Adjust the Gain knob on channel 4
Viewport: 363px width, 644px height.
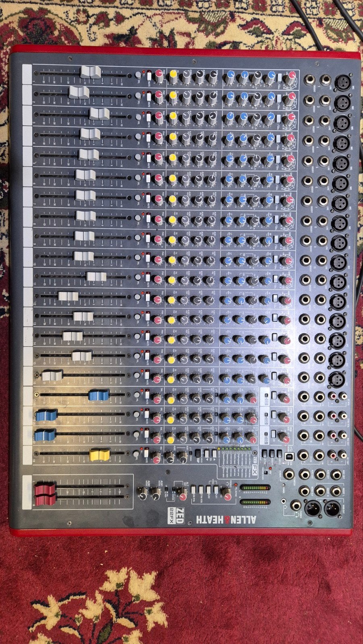coord(290,139)
